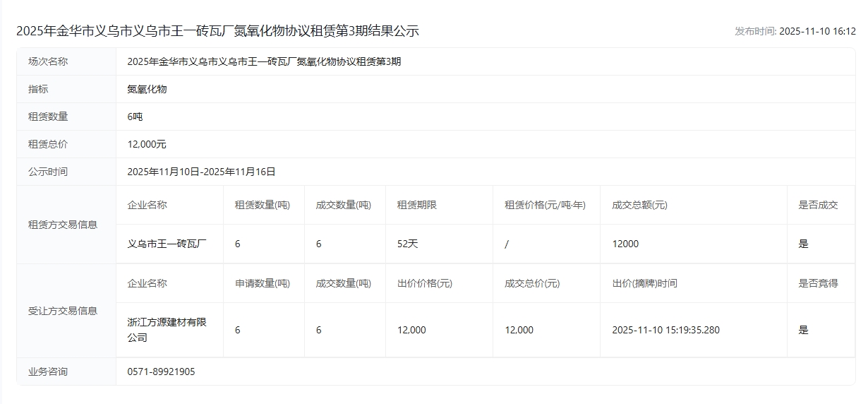Click the 是否成交 column header
Screen dimensions: 868x404
818,205
